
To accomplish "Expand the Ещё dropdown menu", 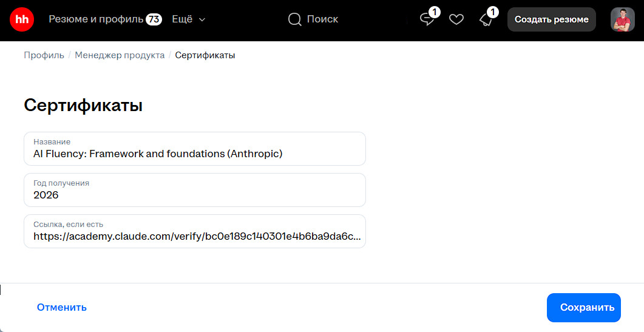I will (189, 19).
